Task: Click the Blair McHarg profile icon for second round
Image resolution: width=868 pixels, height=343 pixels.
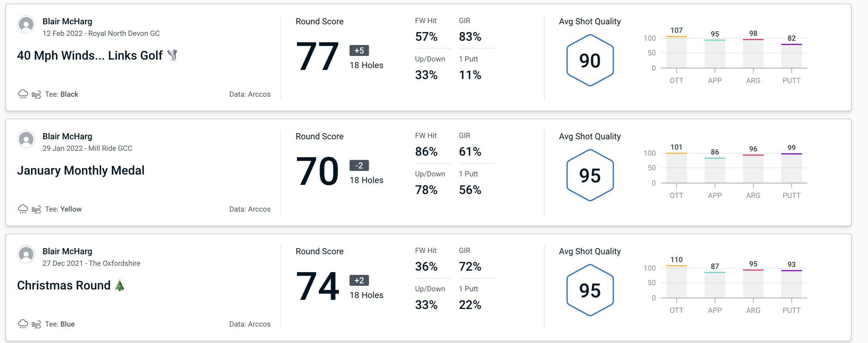Action: [x=26, y=141]
